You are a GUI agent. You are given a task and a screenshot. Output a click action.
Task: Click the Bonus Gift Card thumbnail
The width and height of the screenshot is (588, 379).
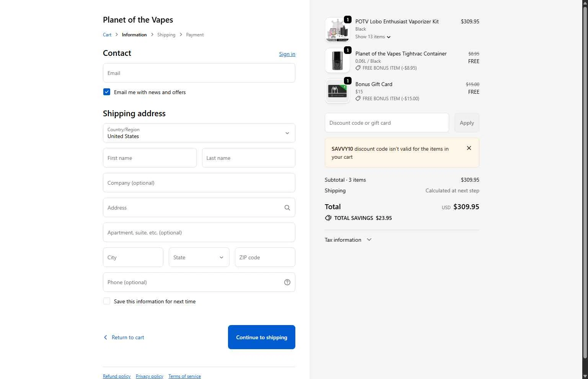point(337,91)
